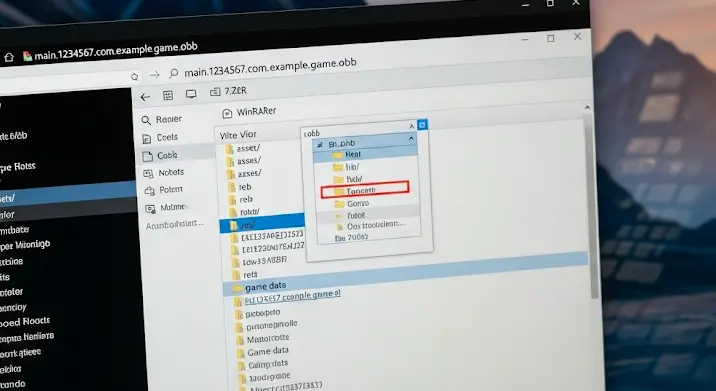The image size is (716, 391).
Task: Select the Gomo folder in the popup
Action: pyautogui.click(x=352, y=204)
